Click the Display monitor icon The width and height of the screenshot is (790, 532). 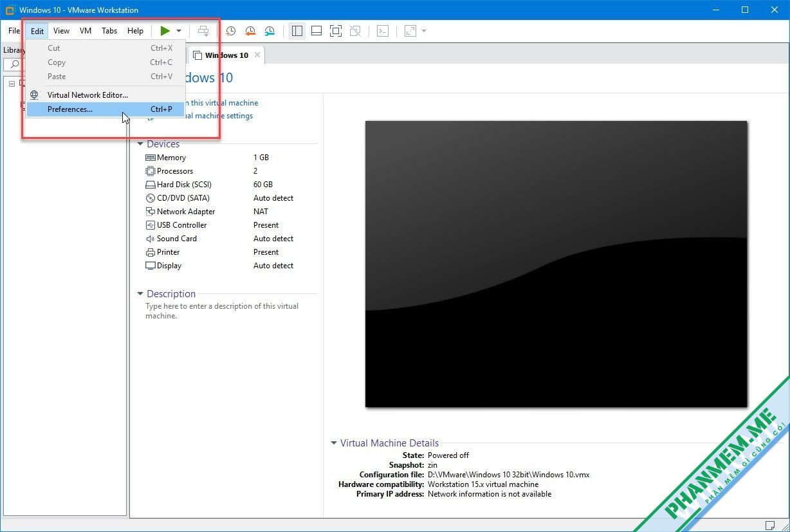coord(151,266)
